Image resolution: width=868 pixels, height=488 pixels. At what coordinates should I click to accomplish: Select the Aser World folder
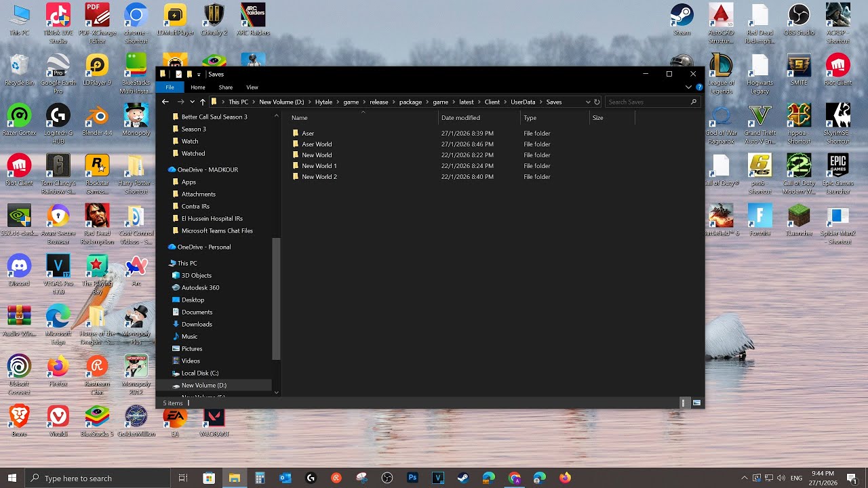click(317, 144)
